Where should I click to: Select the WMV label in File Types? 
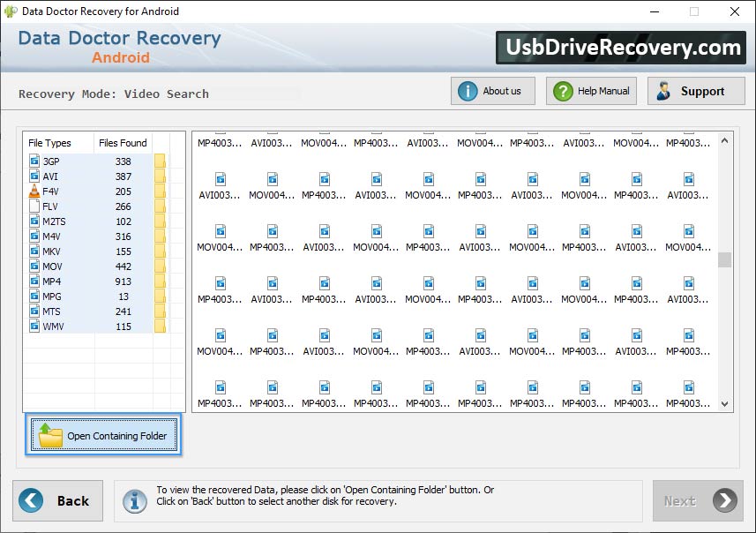click(53, 327)
